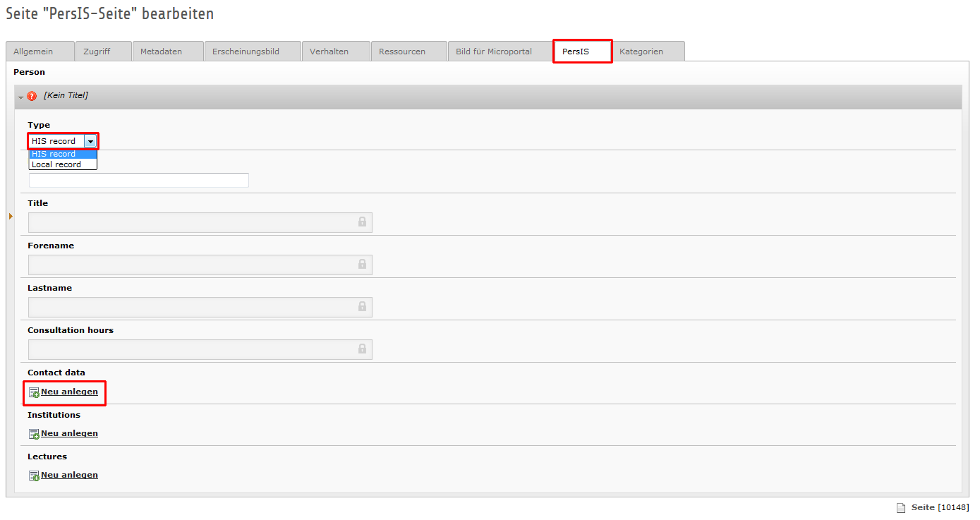This screenshot has height=520, width=980.
Task: Click the new record icon under Institutions
Action: [34, 434]
